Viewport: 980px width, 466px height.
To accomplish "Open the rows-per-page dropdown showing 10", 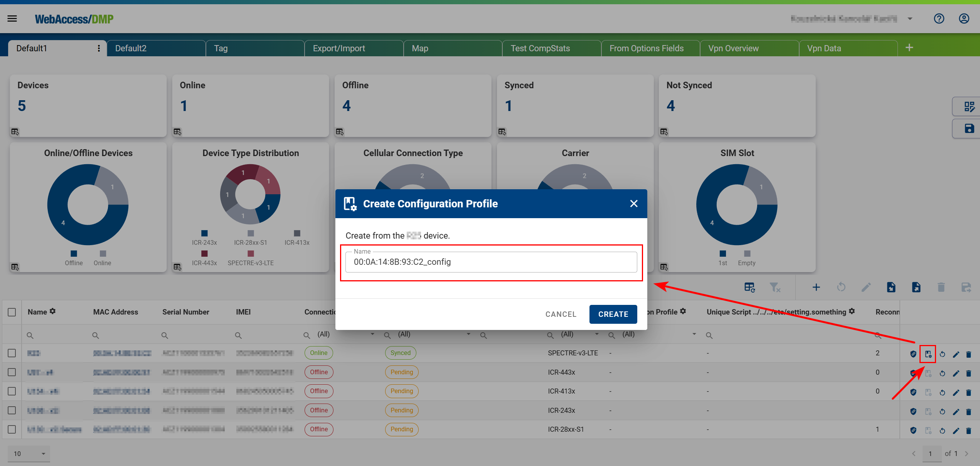I will 29,454.
